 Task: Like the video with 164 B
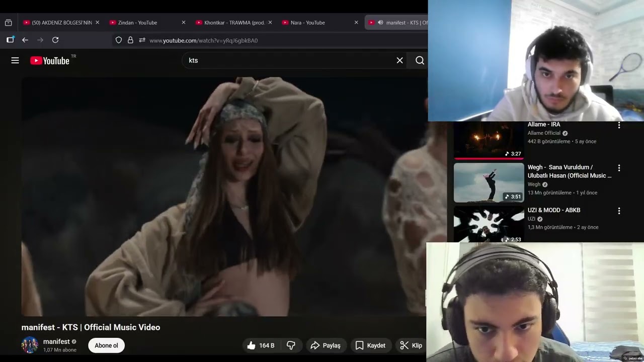pyautogui.click(x=260, y=345)
